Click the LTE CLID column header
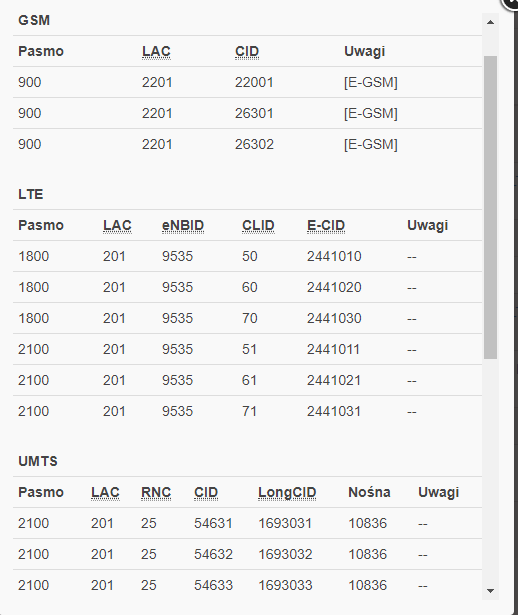Screen dimensions: 518x615 258,226
